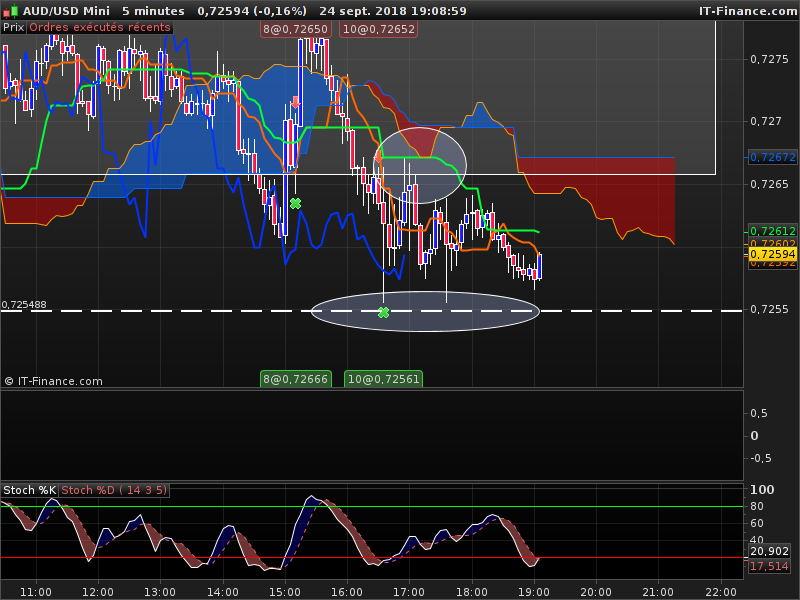Click the red oversold 20 line
This screenshot has height=600, width=800.
(371, 558)
